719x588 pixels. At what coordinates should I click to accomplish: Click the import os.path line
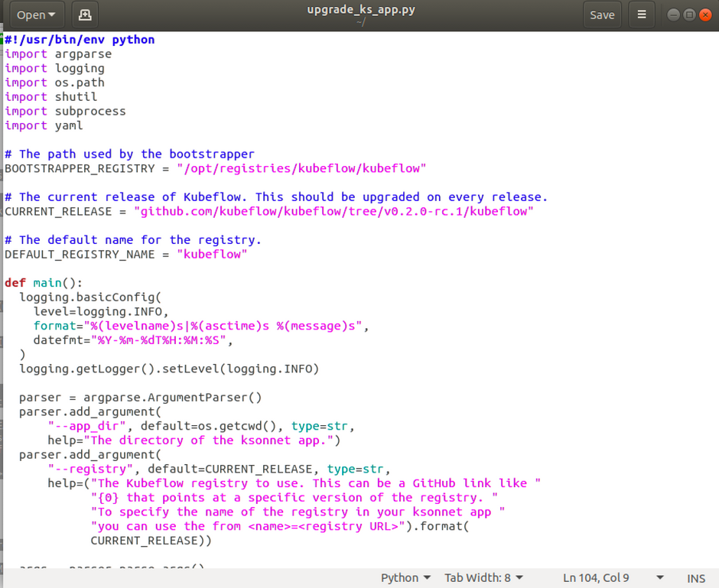(x=54, y=83)
